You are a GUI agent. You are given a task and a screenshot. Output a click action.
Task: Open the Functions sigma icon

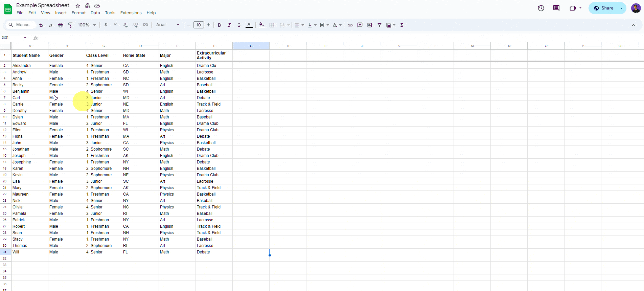coord(402,25)
